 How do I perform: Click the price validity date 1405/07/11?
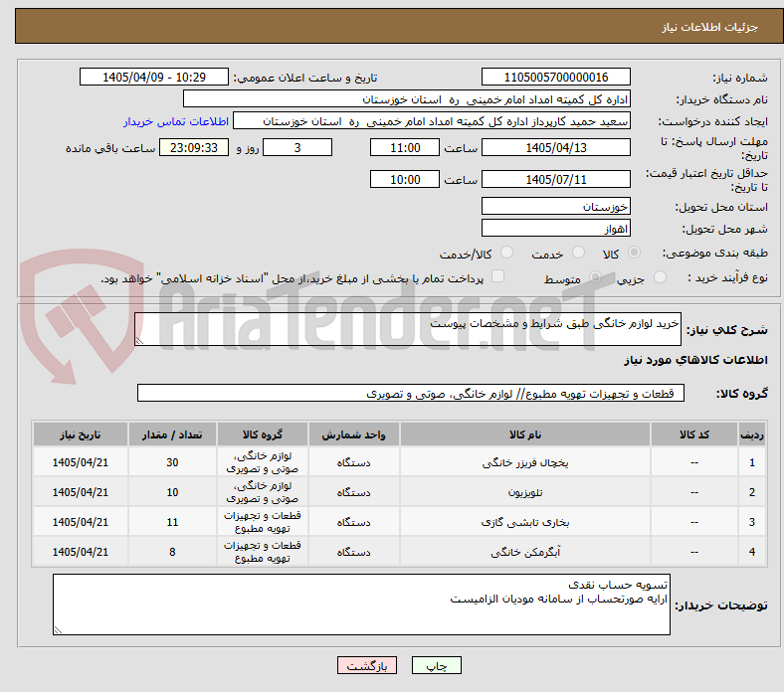(x=555, y=179)
